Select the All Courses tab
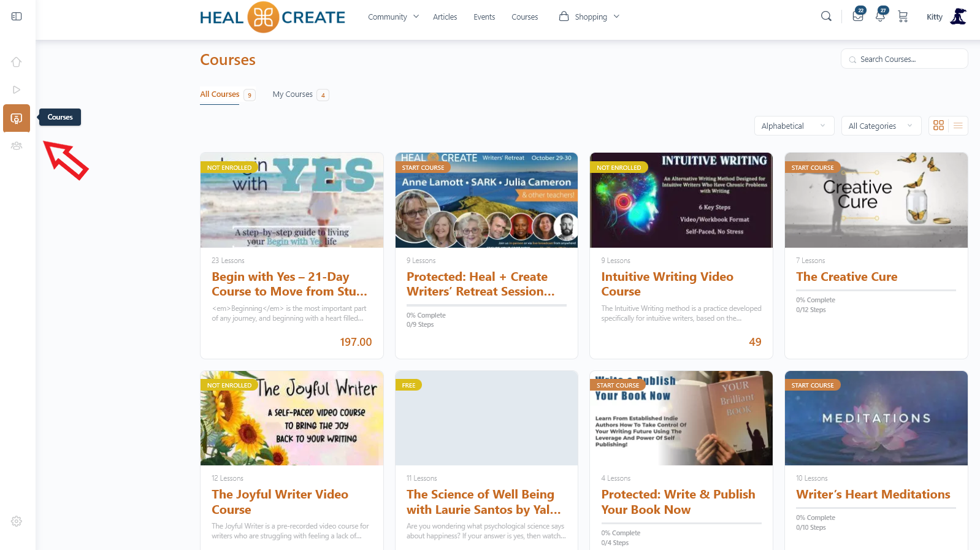This screenshot has width=980, height=550. pyautogui.click(x=220, y=94)
